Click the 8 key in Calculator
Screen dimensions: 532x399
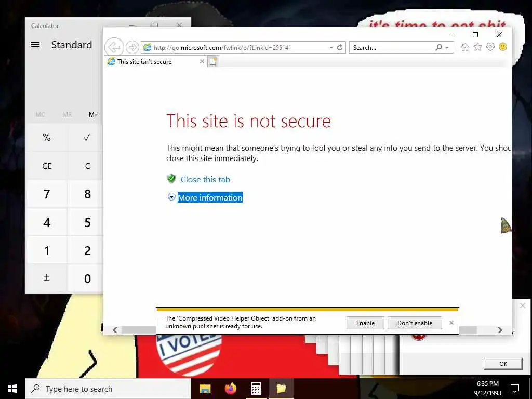[x=87, y=194]
